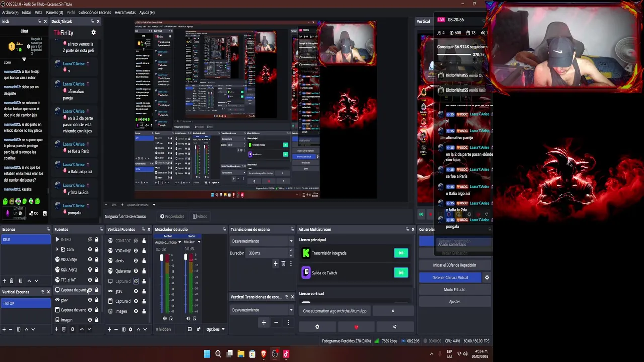Open Brave browser from taskbar
Viewport: 644px width, 362px height.
pos(263,354)
